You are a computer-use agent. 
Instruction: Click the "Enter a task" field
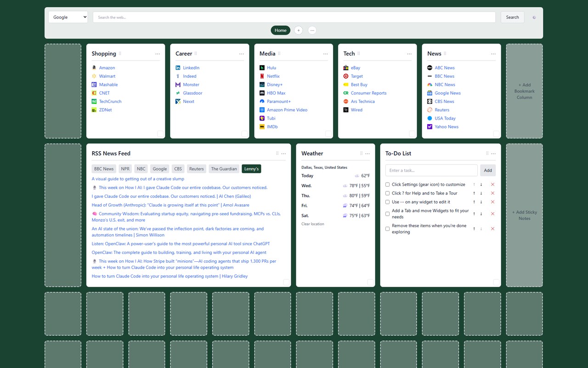(x=431, y=170)
